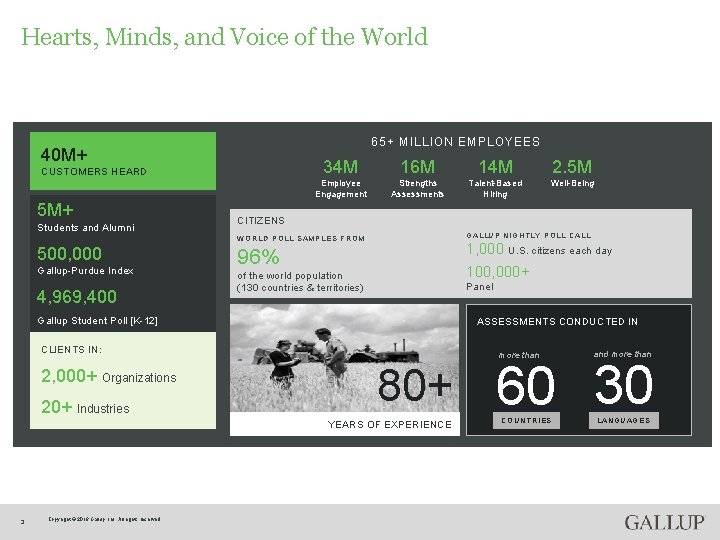
Task: Select the large '30' number
Action: [624, 384]
